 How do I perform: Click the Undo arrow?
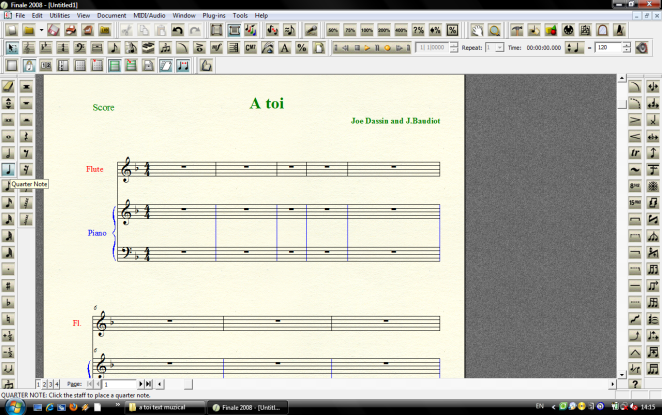177,30
